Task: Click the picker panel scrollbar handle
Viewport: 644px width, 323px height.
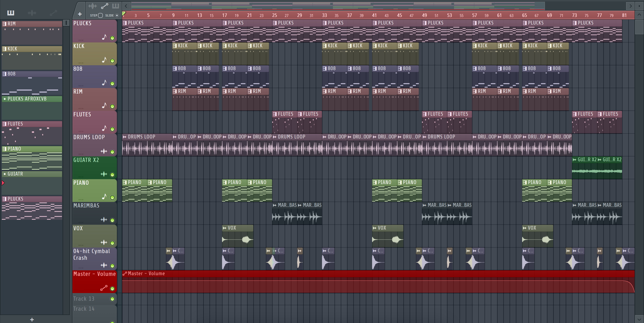Action: click(x=66, y=23)
